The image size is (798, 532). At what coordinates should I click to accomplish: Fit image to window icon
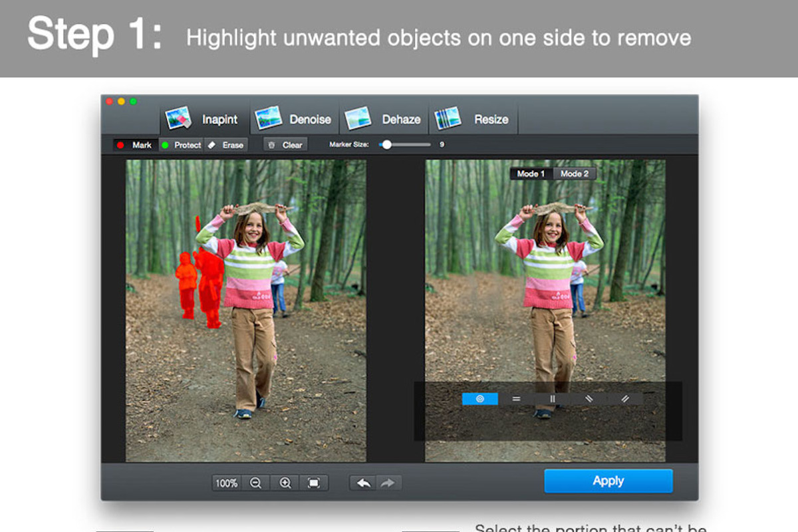click(x=314, y=483)
